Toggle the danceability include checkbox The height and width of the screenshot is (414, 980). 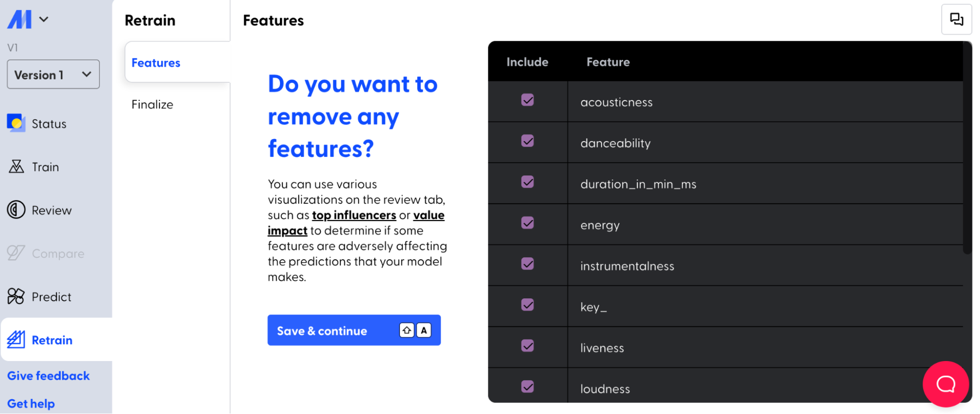[x=528, y=141]
